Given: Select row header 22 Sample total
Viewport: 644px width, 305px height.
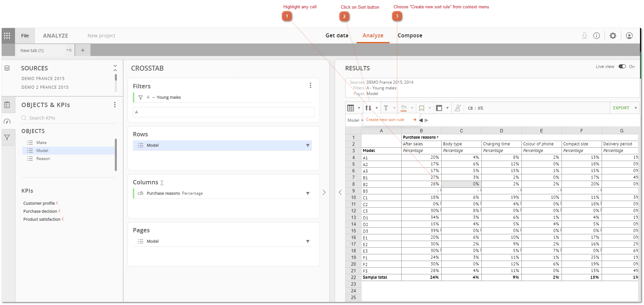Looking at the screenshot, I should (354, 277).
